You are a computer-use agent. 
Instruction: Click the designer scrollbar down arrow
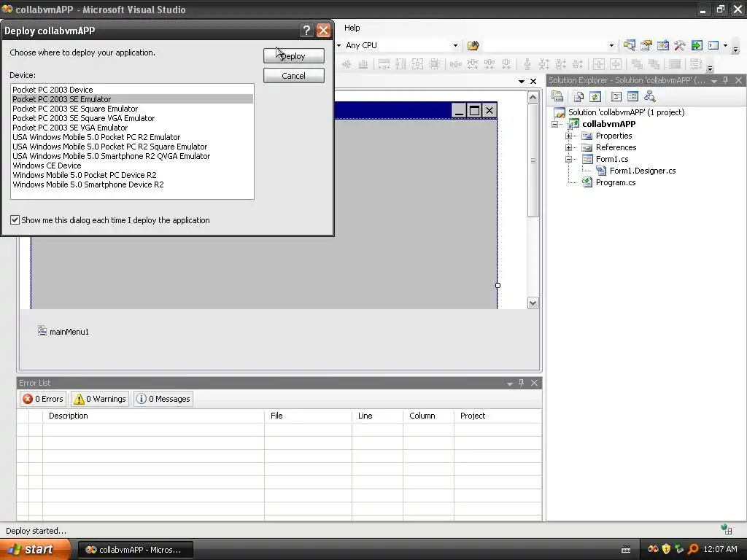coord(533,303)
